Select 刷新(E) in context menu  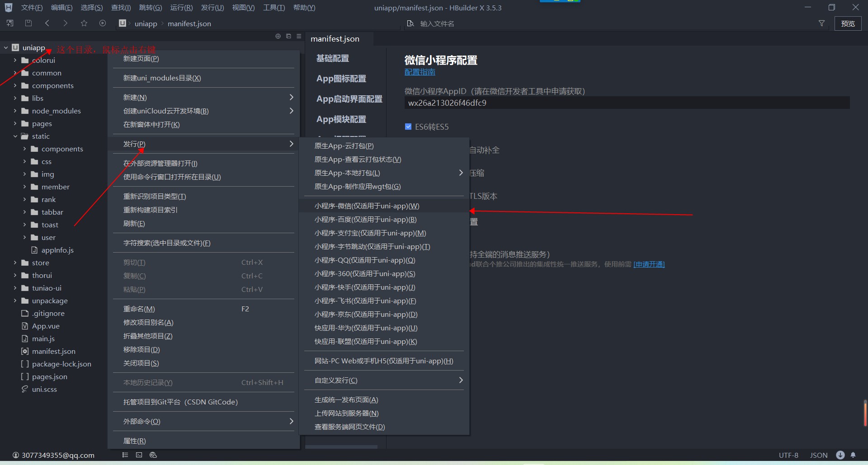pyautogui.click(x=204, y=223)
